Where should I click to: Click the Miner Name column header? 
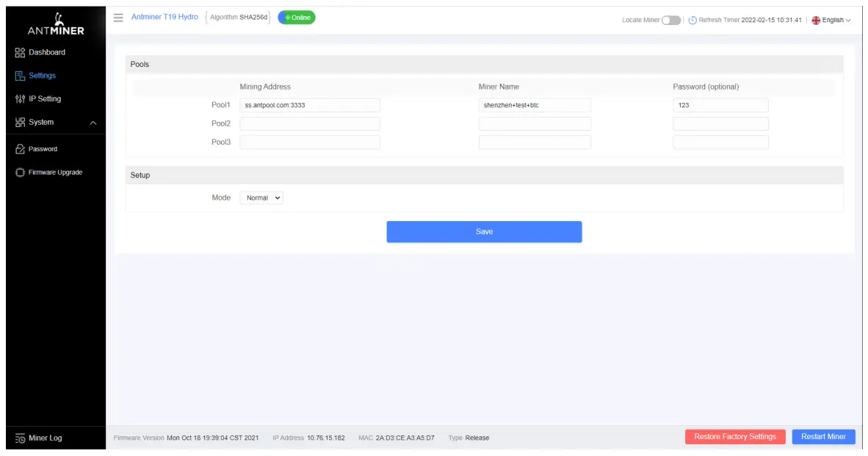[498, 87]
